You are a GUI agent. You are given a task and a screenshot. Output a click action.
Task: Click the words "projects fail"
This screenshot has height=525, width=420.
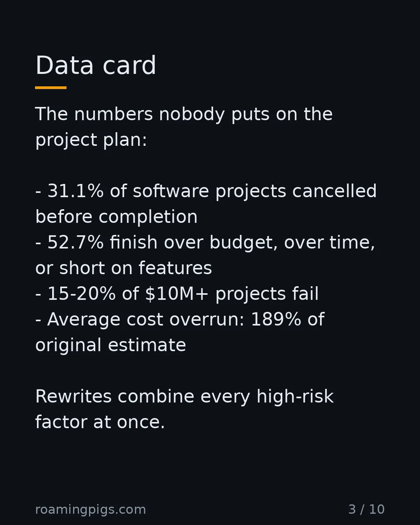[x=267, y=294]
